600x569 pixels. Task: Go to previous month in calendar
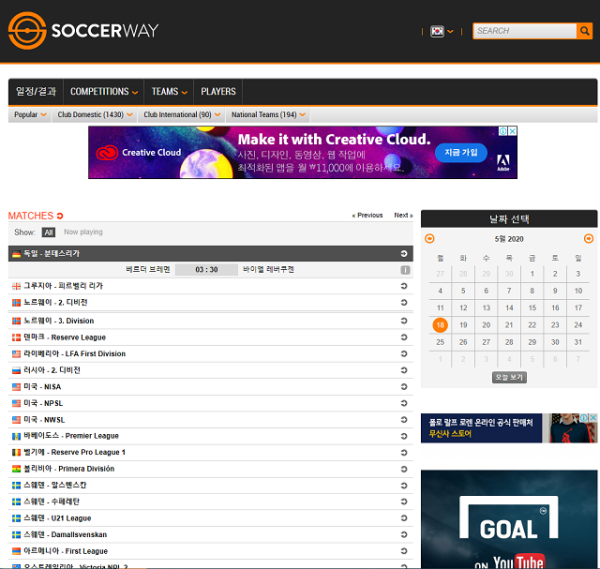[430, 238]
